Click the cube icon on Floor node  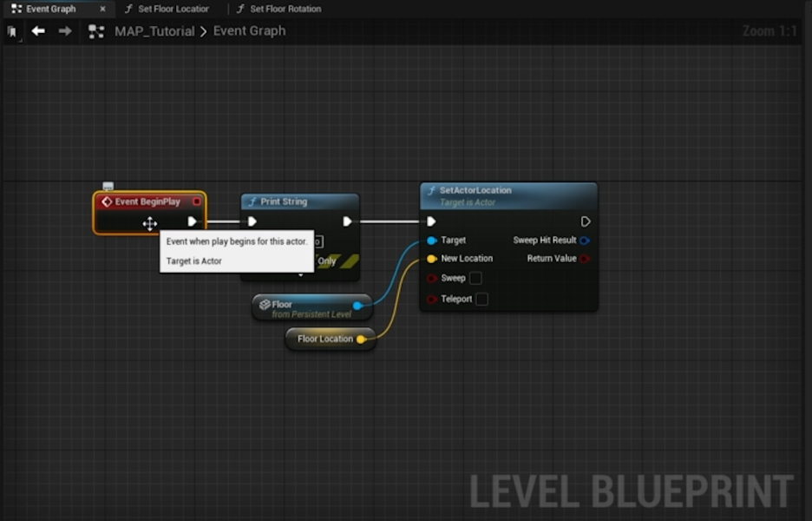(x=265, y=304)
